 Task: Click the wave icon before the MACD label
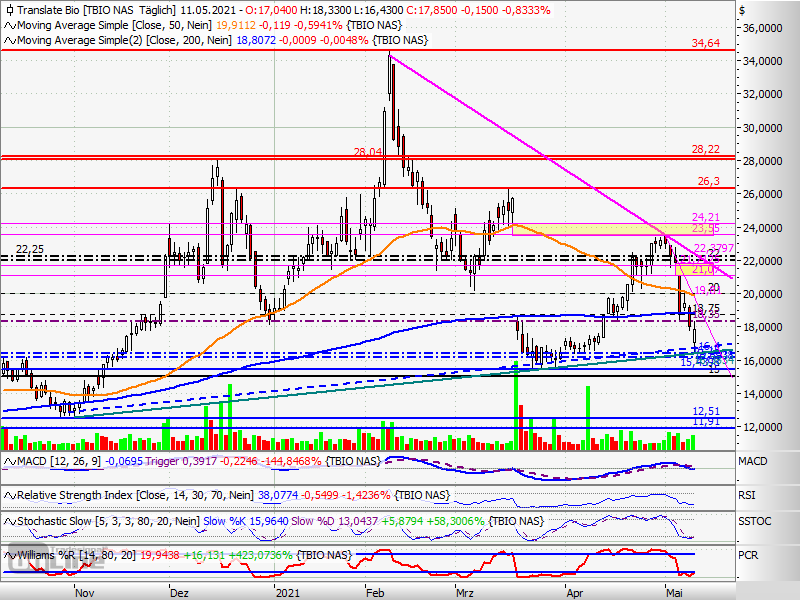coord(10,462)
